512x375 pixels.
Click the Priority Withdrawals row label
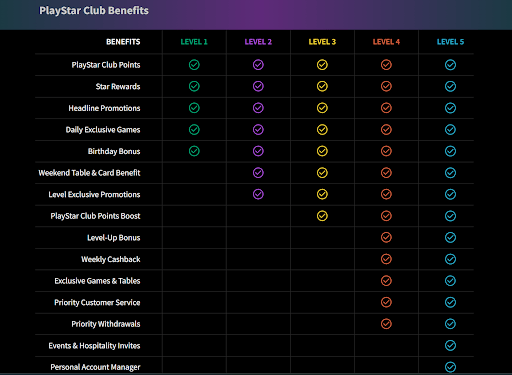(x=106, y=324)
